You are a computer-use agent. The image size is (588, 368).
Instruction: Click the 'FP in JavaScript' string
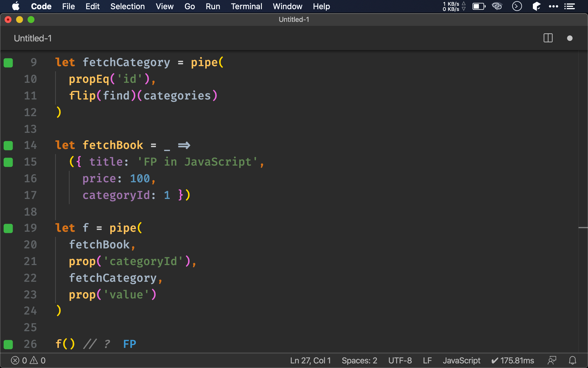197,162
